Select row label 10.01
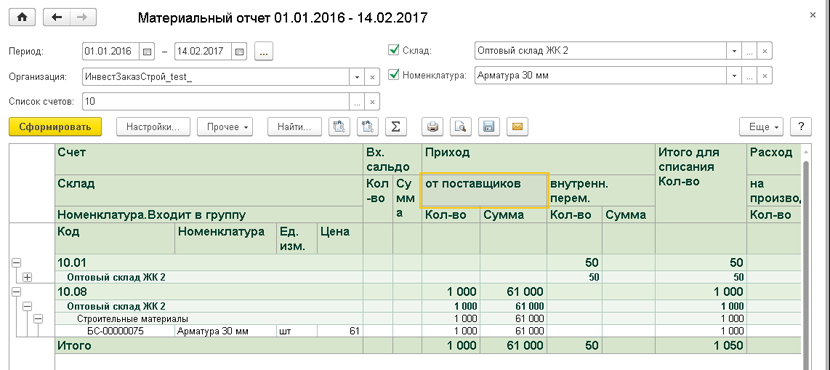The width and height of the screenshot is (830, 370). (71, 263)
